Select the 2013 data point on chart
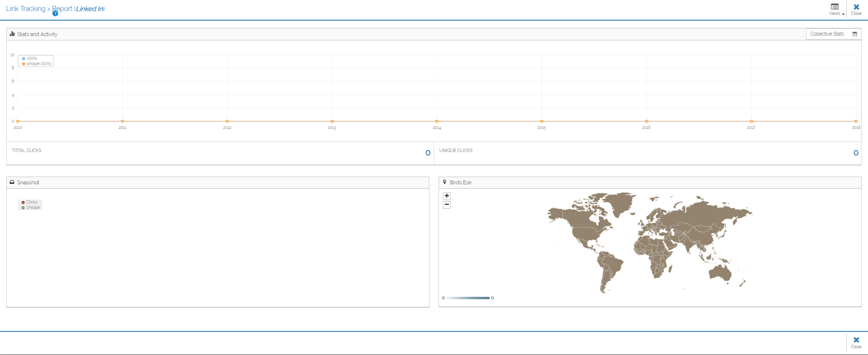 click(332, 121)
